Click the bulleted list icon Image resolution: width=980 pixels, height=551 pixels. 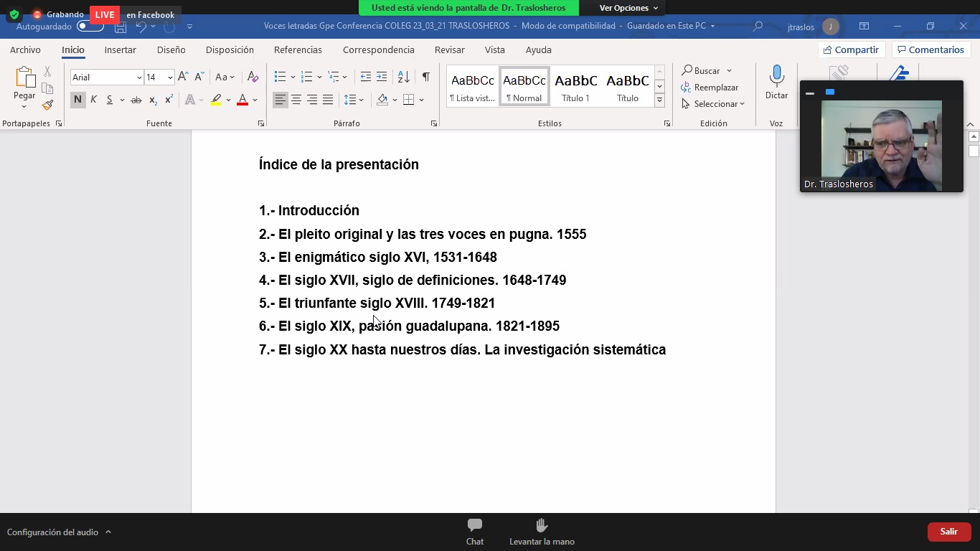coord(281,77)
